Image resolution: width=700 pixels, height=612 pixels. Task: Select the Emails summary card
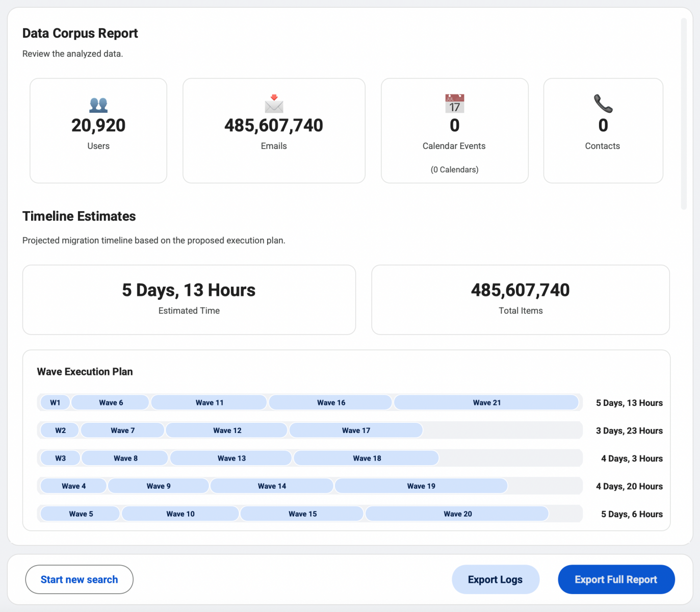274,130
